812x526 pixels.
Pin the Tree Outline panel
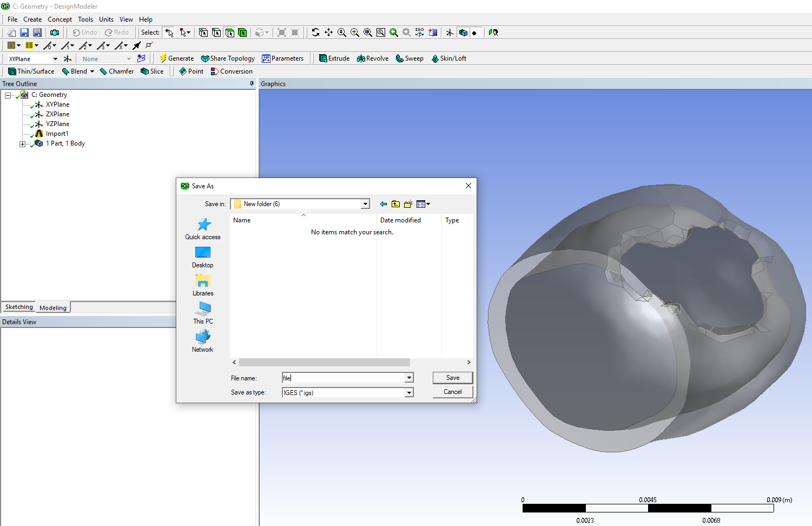point(251,83)
